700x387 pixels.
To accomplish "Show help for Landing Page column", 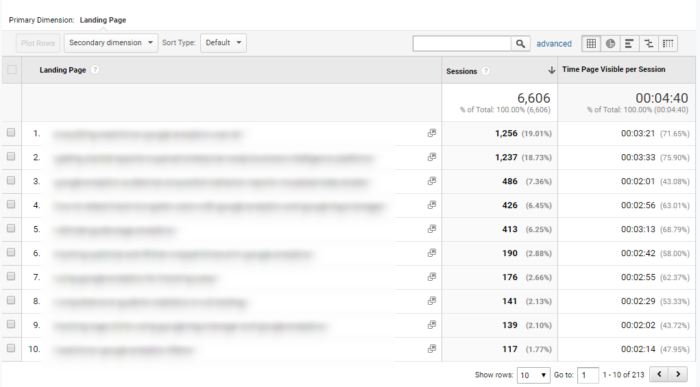I will pos(95,70).
